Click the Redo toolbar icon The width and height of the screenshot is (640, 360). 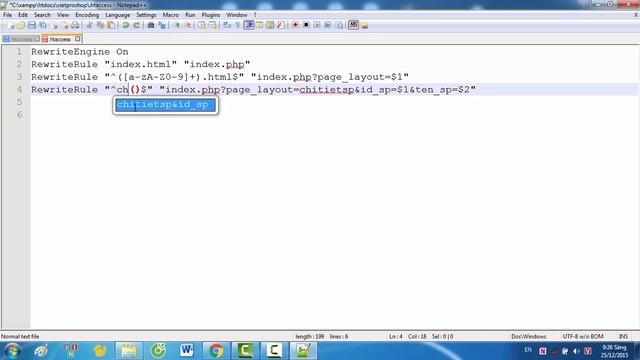tap(136, 25)
